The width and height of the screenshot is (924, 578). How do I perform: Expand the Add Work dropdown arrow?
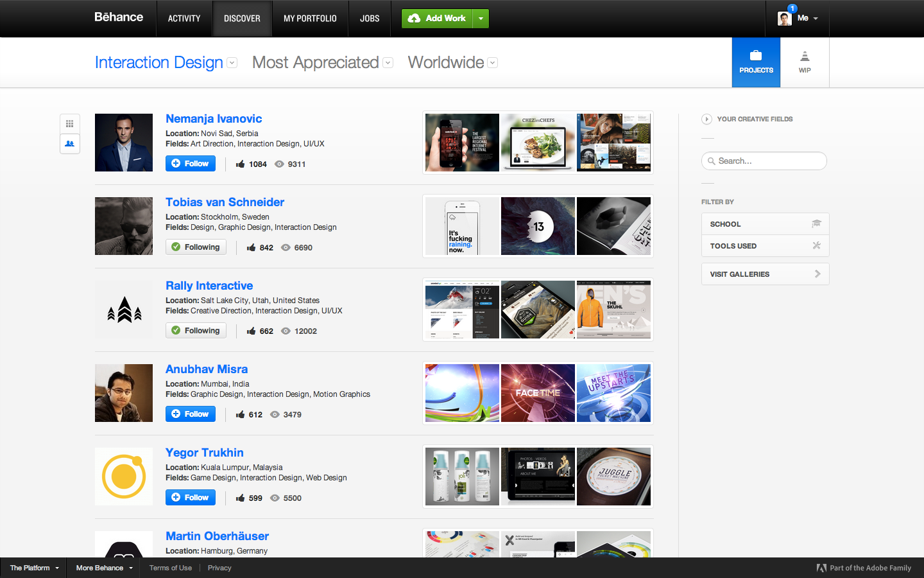pyautogui.click(x=481, y=19)
